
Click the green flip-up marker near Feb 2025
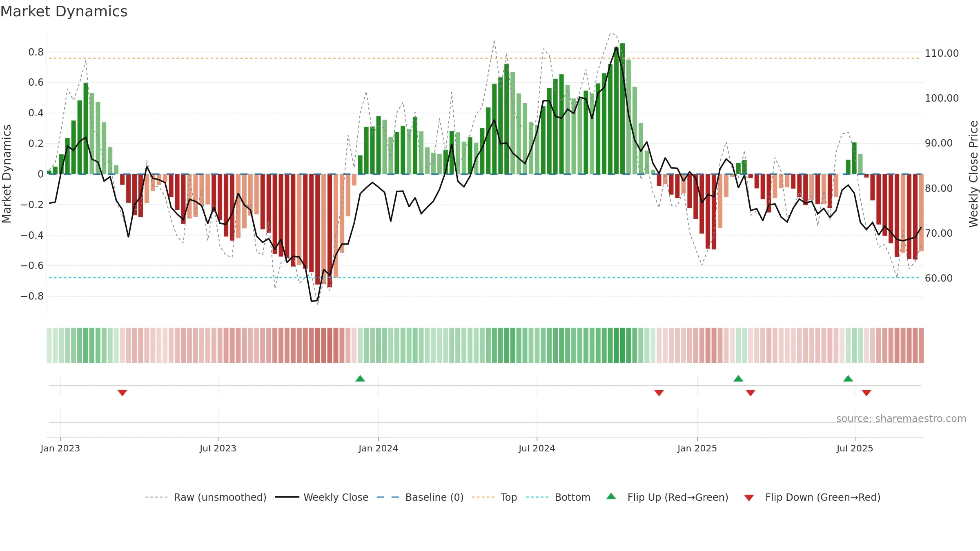tap(738, 378)
